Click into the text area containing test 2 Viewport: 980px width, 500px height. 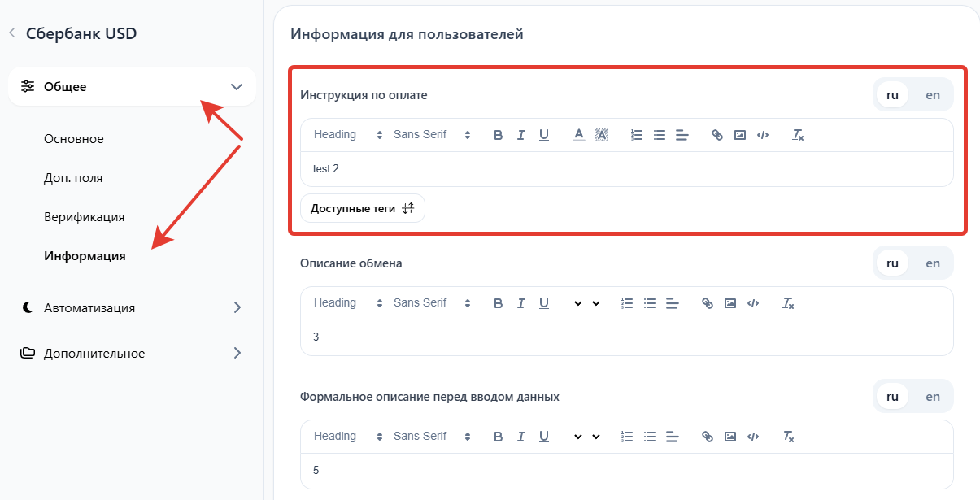tap(626, 169)
